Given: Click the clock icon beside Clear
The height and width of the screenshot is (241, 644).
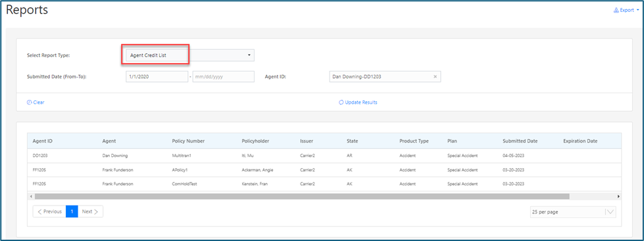Looking at the screenshot, I should coord(29,102).
